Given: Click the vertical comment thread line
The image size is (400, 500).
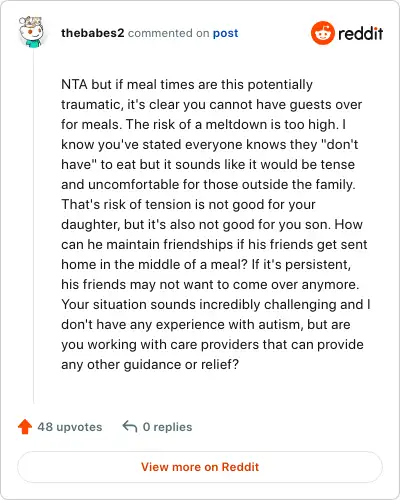Looking at the screenshot, I should 33,226.
